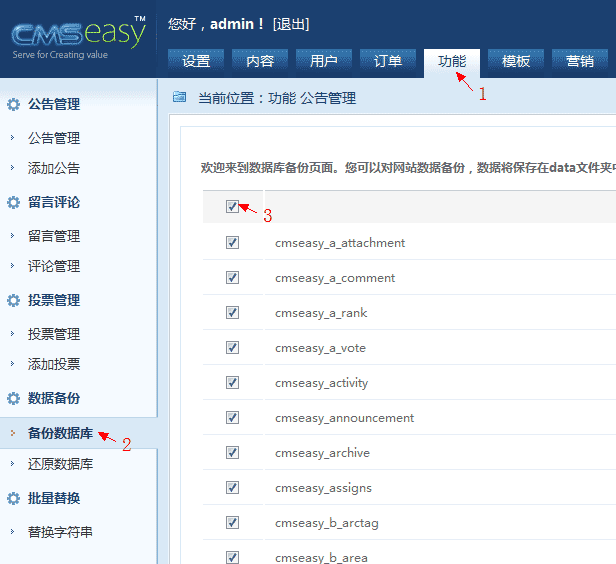Click gear icon beside 数据备份 section
616x564 pixels.
[14, 398]
